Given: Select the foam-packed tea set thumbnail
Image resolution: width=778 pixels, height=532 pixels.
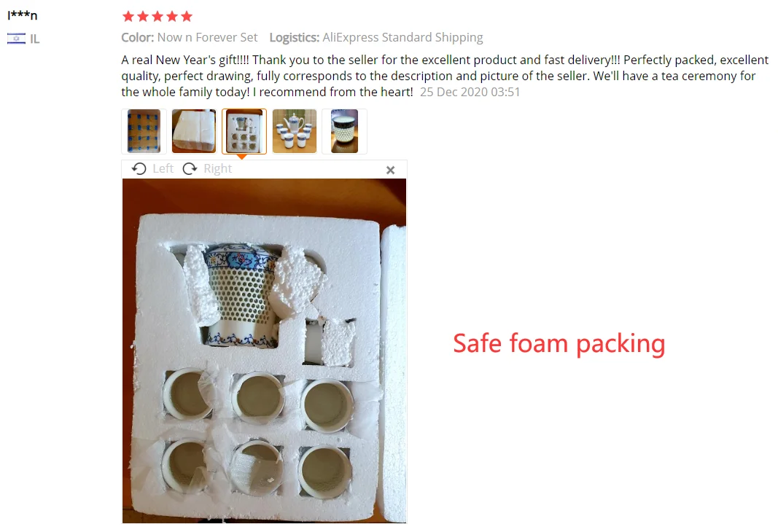Looking at the screenshot, I should (x=244, y=131).
